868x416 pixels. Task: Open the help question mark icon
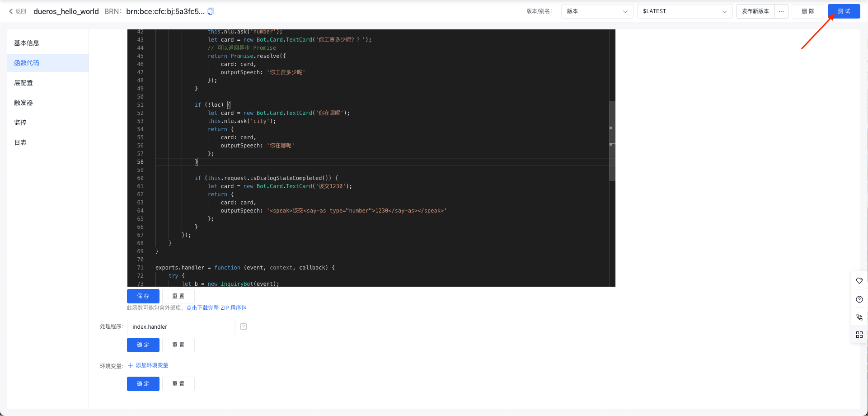coord(859,299)
